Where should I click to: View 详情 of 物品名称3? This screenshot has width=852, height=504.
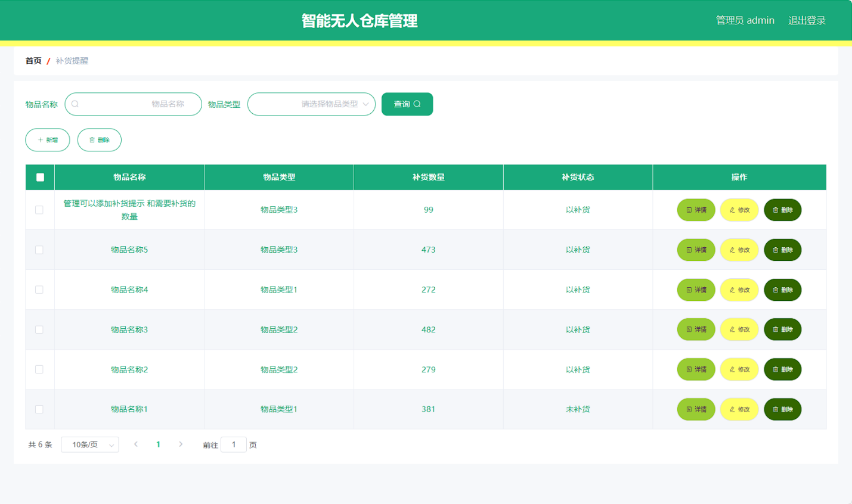696,329
